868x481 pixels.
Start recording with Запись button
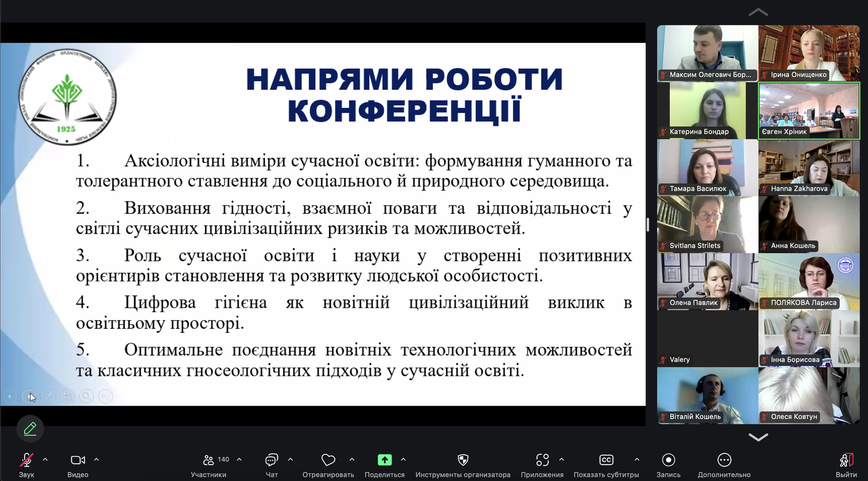pyautogui.click(x=668, y=460)
